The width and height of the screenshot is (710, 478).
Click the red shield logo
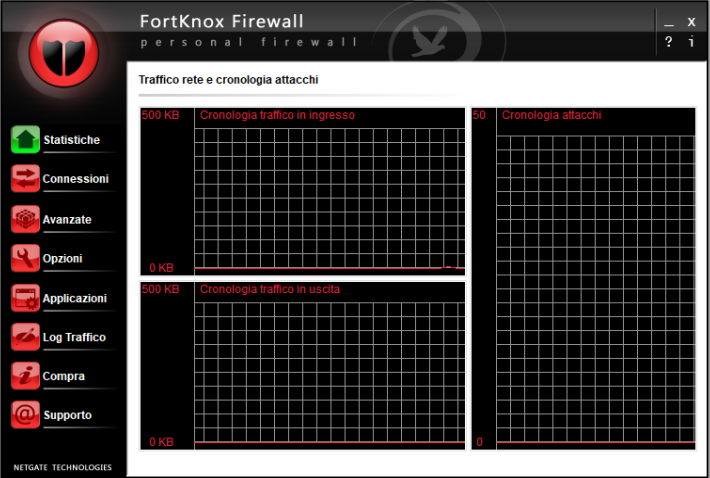tap(64, 53)
